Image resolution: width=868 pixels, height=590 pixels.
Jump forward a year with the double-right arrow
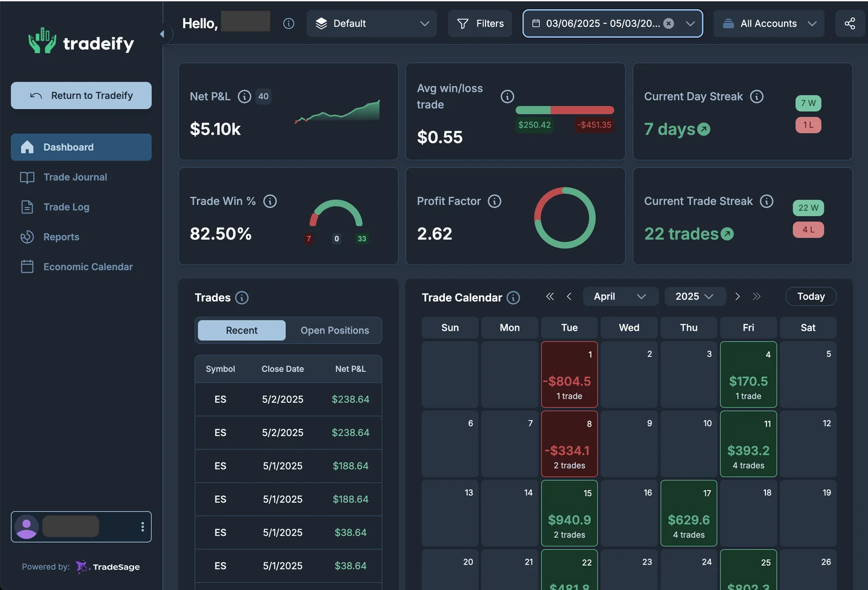pos(757,296)
